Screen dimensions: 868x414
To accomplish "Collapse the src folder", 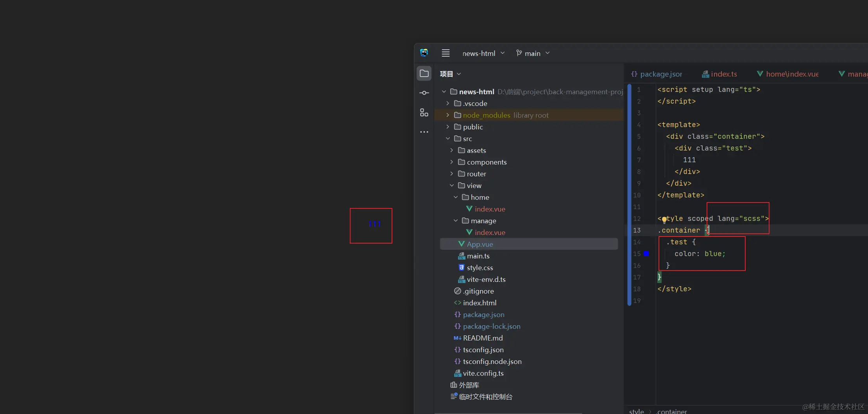I will [447, 139].
